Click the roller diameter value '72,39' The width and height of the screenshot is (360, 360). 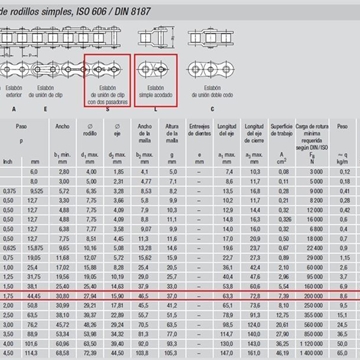pos(90,353)
